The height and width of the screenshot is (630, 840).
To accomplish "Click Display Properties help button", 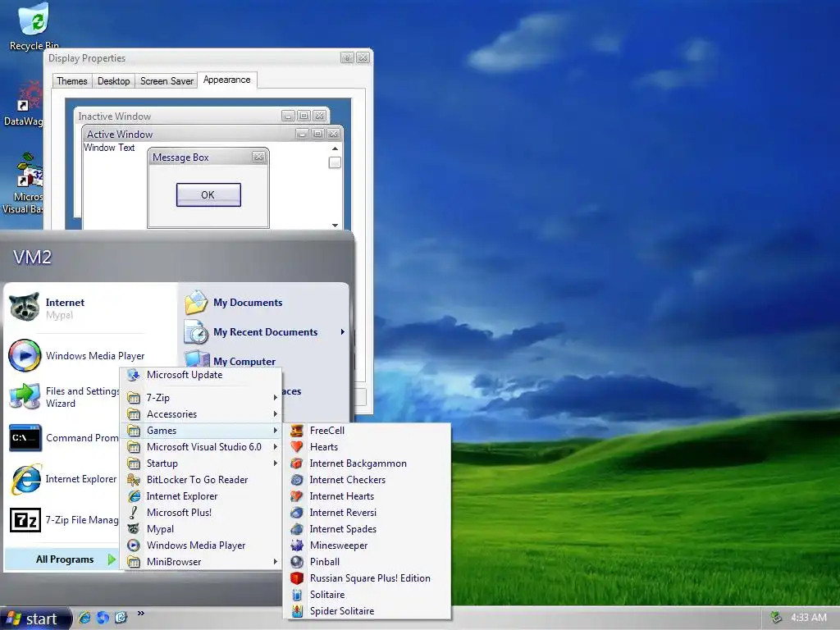I will [x=347, y=58].
